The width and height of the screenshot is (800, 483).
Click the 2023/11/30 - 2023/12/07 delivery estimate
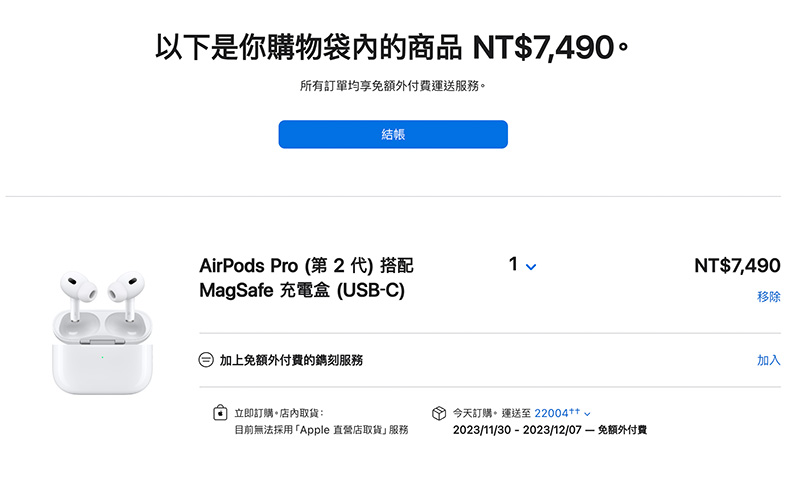click(x=517, y=430)
